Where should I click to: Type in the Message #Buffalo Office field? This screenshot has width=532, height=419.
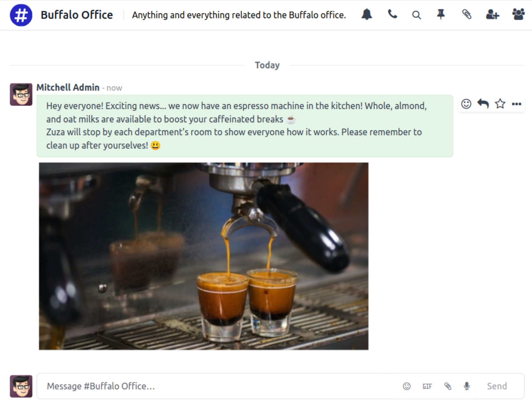[x=217, y=386]
